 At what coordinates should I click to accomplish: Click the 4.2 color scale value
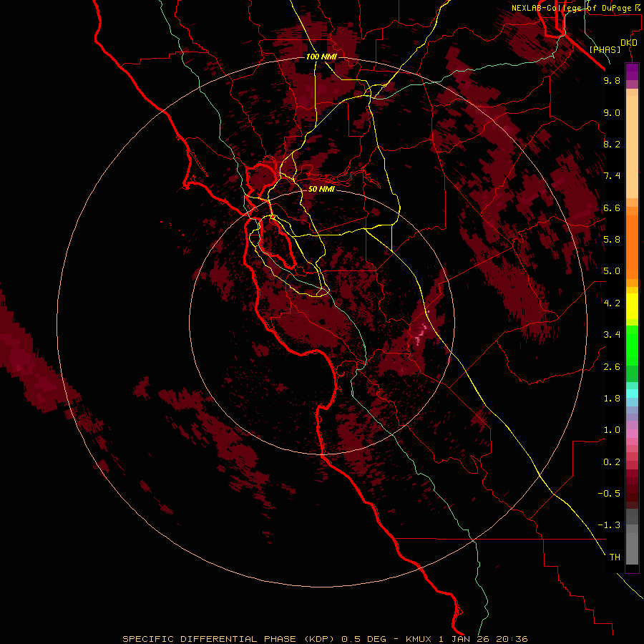tap(612, 303)
